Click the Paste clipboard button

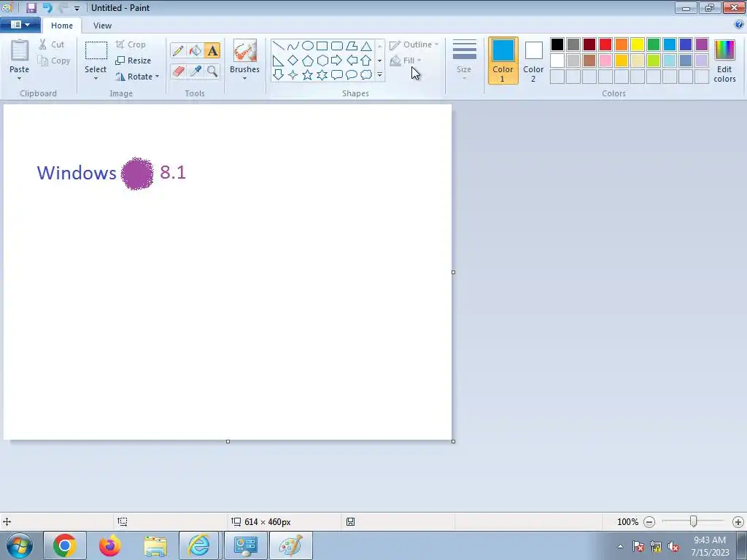coord(20,56)
